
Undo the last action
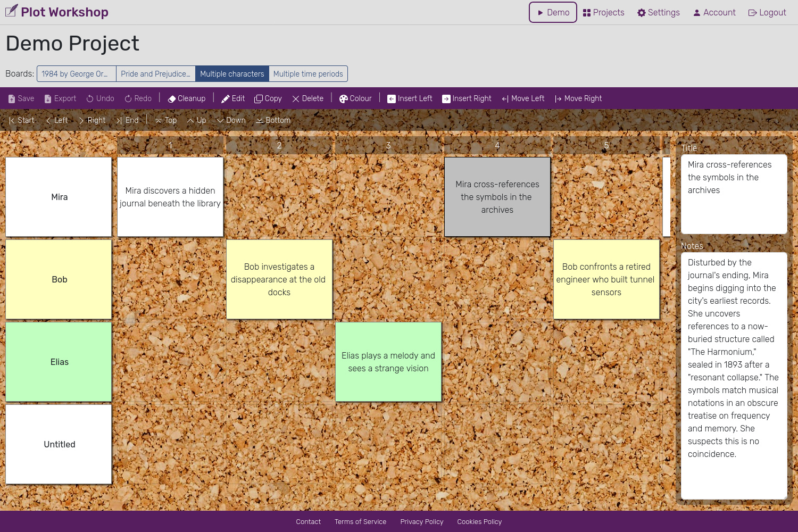[x=101, y=98]
